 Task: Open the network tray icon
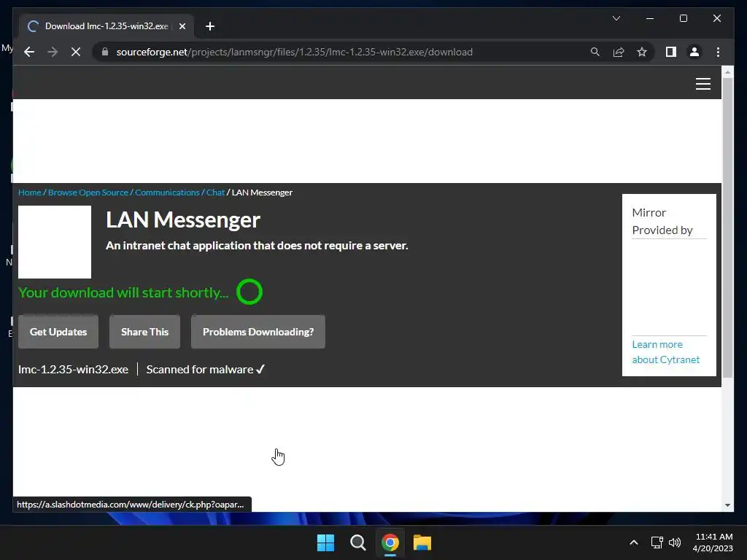(x=657, y=542)
